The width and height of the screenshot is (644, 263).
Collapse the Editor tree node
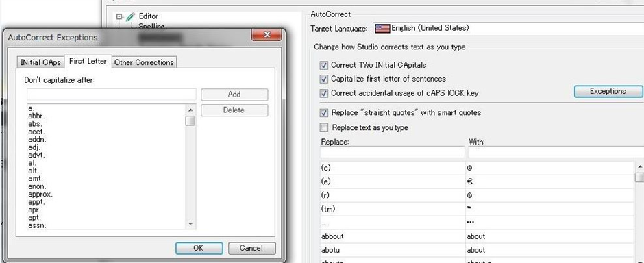click(119, 17)
